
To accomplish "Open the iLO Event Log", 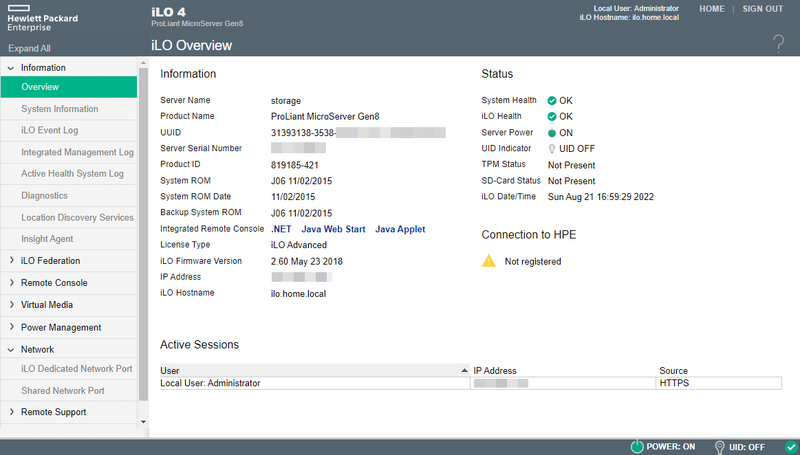I will coord(69,130).
